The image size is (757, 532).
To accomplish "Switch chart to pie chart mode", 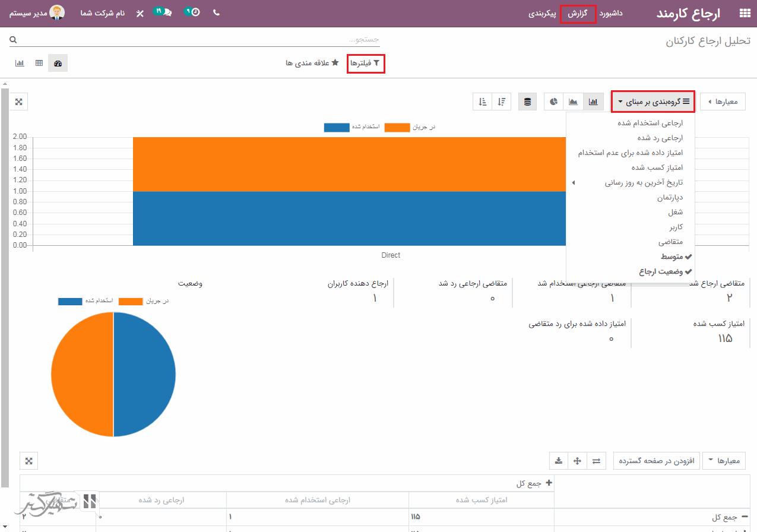I will [553, 102].
